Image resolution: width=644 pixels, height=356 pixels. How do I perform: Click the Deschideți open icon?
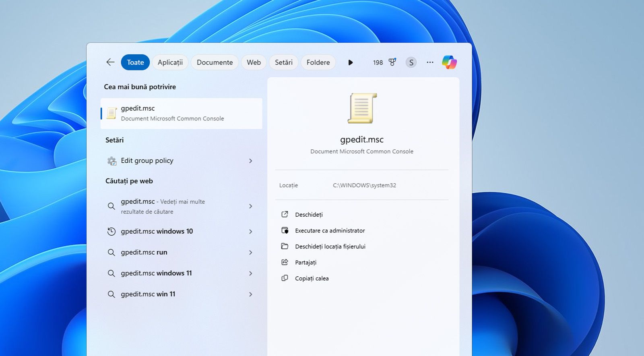285,214
